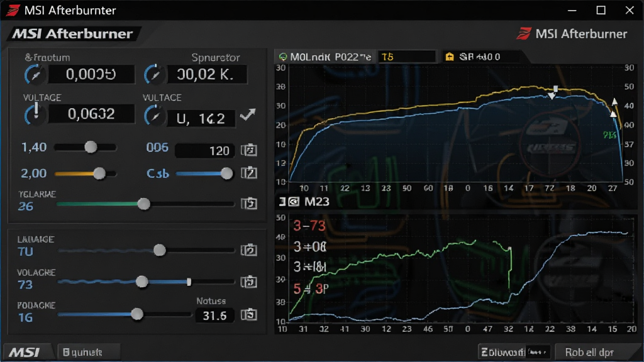Click the FODAGRE value 16
Screen dimensions: 644x362
pyautogui.click(x=25, y=317)
